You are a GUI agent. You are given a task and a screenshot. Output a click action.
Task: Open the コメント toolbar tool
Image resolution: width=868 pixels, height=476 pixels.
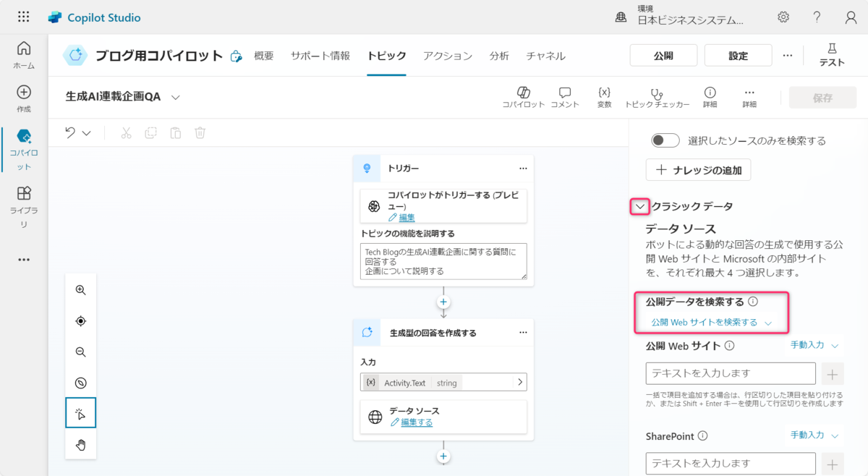pos(565,98)
